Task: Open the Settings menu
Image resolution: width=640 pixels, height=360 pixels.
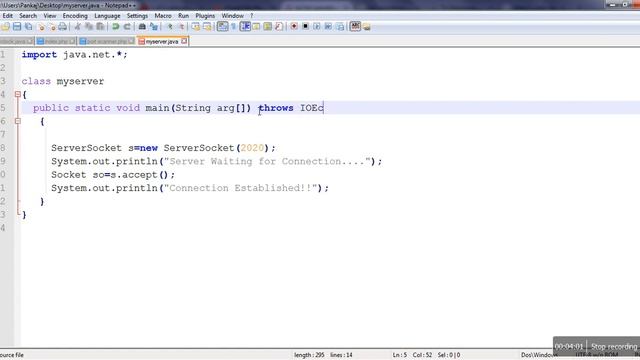Action: [137, 16]
